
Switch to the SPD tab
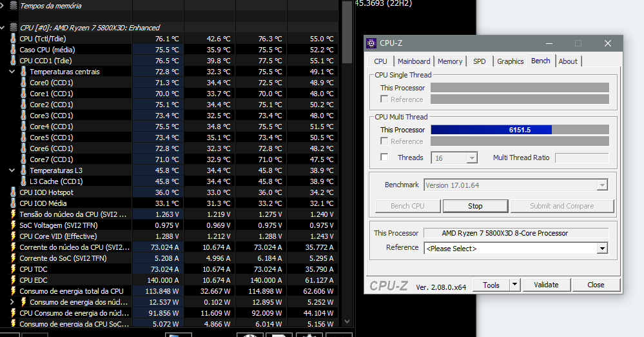coord(480,61)
